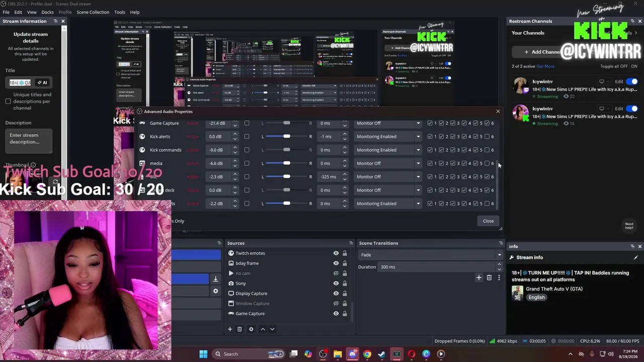Increase the Kick alerts volume dB

pyautogui.click(x=235, y=135)
